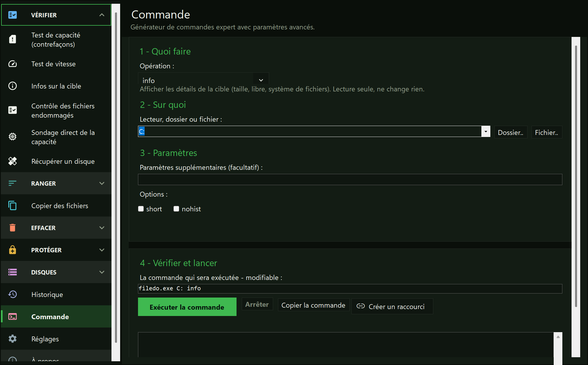
Task: Open Infos sur la cible page
Action: tap(56, 86)
